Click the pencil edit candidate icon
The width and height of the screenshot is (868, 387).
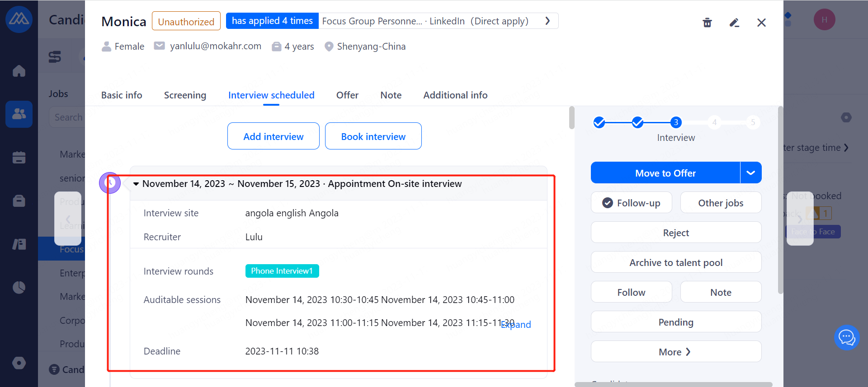[x=734, y=23]
